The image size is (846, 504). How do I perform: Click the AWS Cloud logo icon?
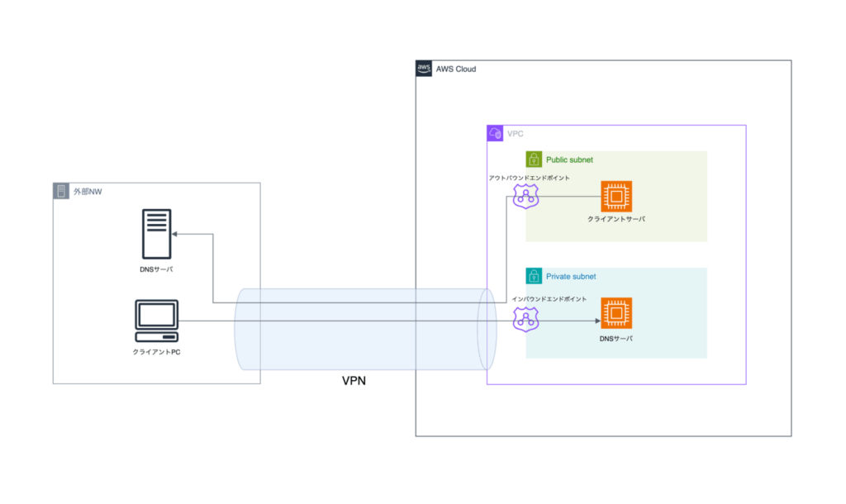[x=424, y=69]
